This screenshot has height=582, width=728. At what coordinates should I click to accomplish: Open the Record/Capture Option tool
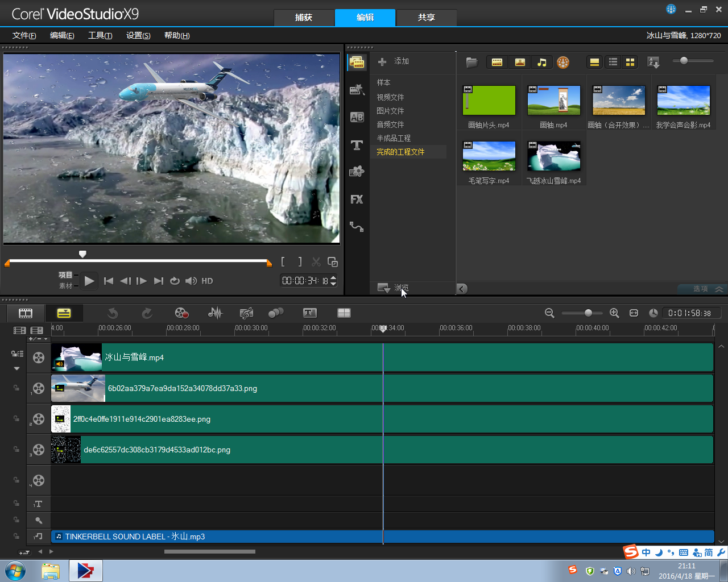(x=181, y=313)
